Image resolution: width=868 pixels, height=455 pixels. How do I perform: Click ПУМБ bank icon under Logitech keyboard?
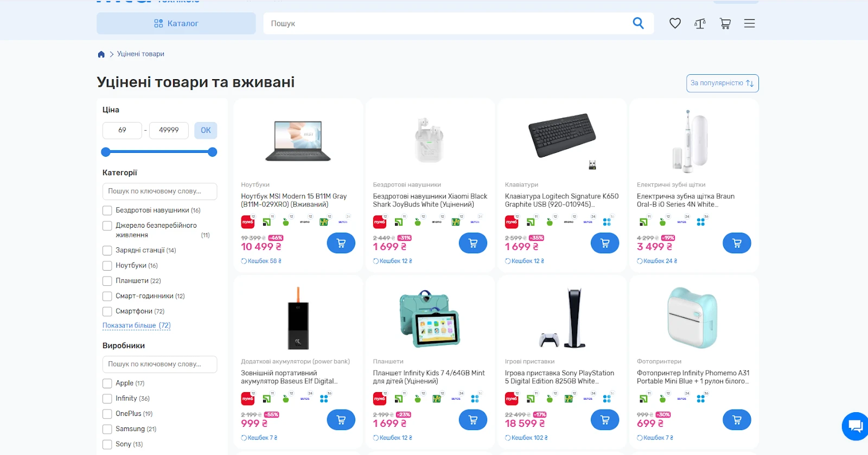[x=512, y=222]
